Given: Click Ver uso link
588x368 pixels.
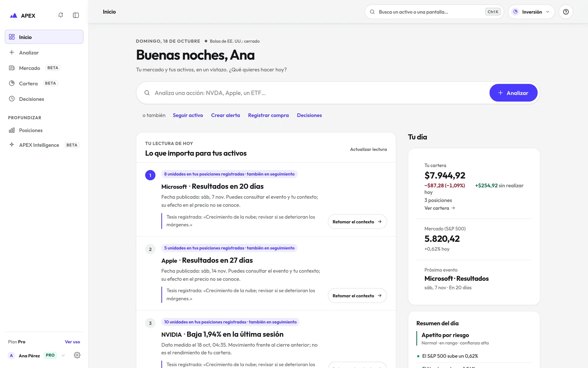Looking at the screenshot, I should (x=72, y=342).
